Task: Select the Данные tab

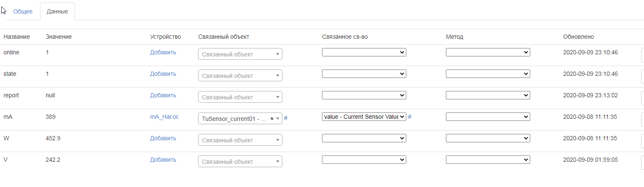Action: click(57, 11)
